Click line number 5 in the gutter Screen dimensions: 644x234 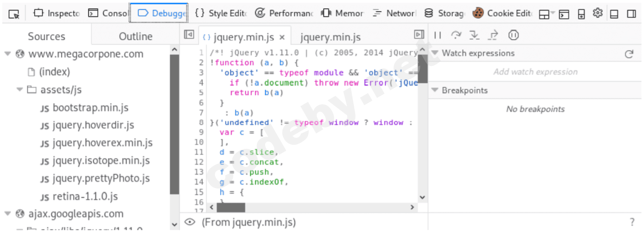coord(201,92)
